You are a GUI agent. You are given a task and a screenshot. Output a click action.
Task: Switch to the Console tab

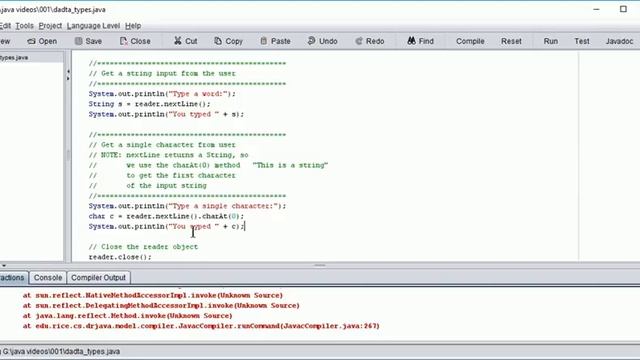click(48, 278)
